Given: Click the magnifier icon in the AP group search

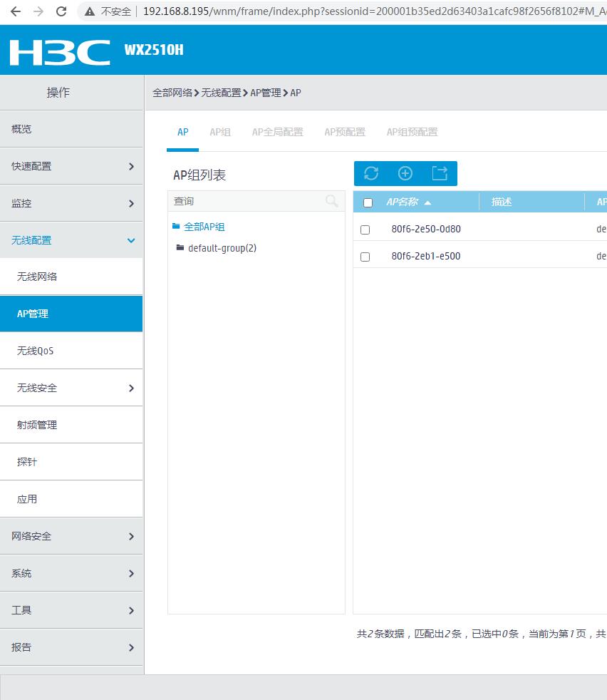Looking at the screenshot, I should (331, 201).
